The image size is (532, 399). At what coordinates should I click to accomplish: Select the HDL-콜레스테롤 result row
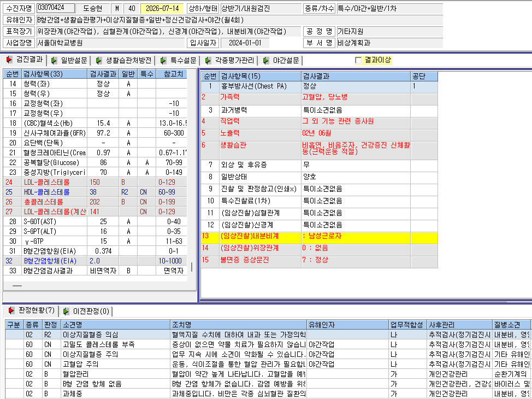tap(95, 192)
